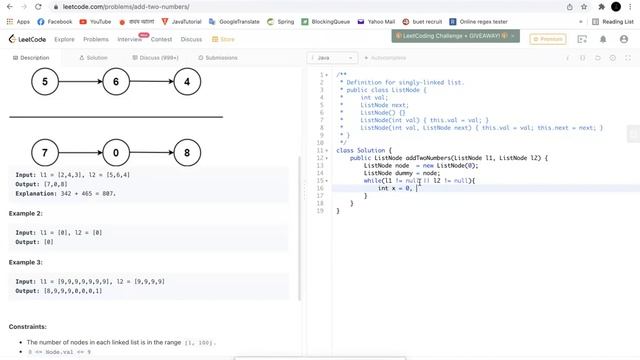The width and height of the screenshot is (640, 360).
Task: Click the 'Constraints:' heading text
Action: [x=28, y=327]
